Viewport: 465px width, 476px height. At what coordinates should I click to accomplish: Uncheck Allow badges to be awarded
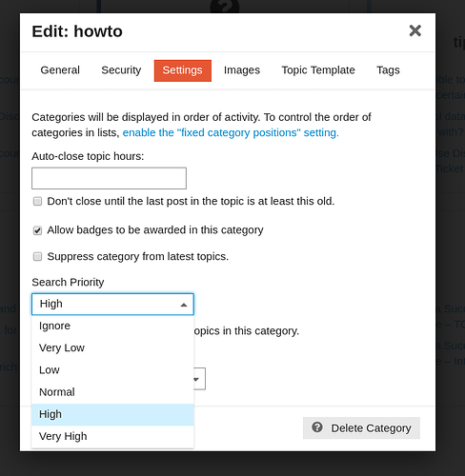click(x=37, y=230)
